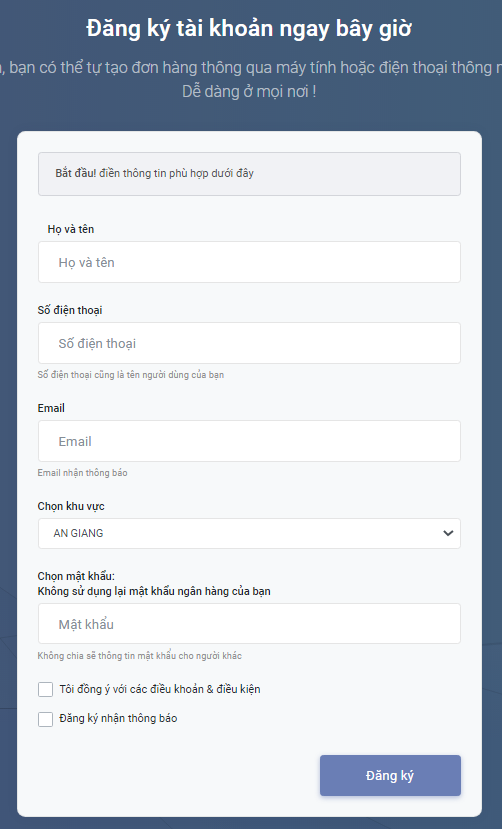The height and width of the screenshot is (829, 502).
Task: Click the 'Đăng ký nhận thông báo' label text
Action: pyautogui.click(x=118, y=719)
